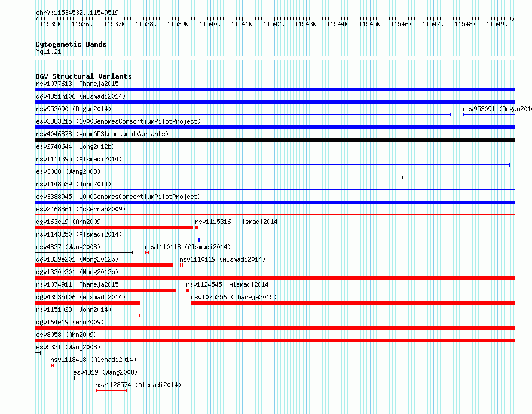
Task: Click the 11546k ruler position
Action: coord(401,24)
